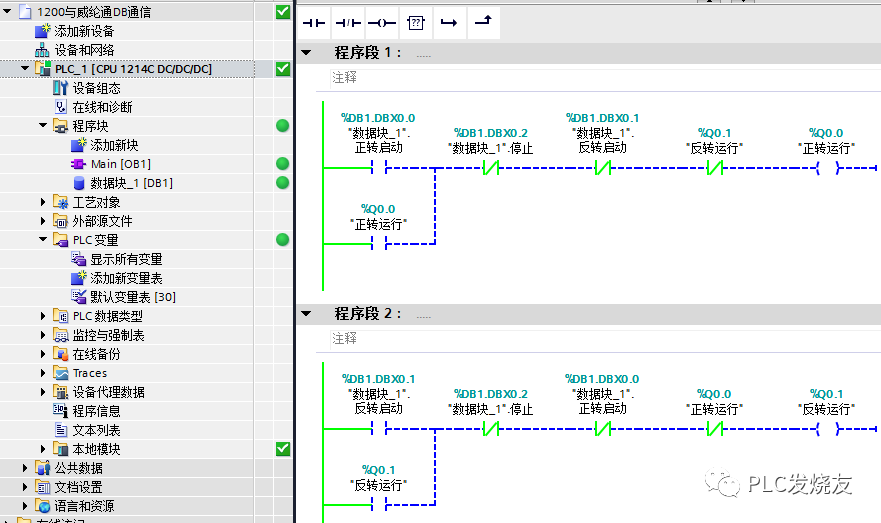Select 停止 closed contact in network 1
Screen dimensions: 881x523
click(x=491, y=167)
